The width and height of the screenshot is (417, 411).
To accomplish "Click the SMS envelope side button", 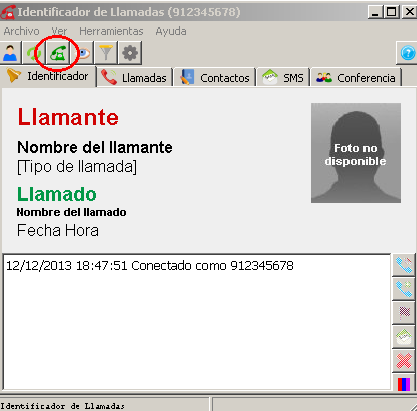I will pyautogui.click(x=404, y=337).
